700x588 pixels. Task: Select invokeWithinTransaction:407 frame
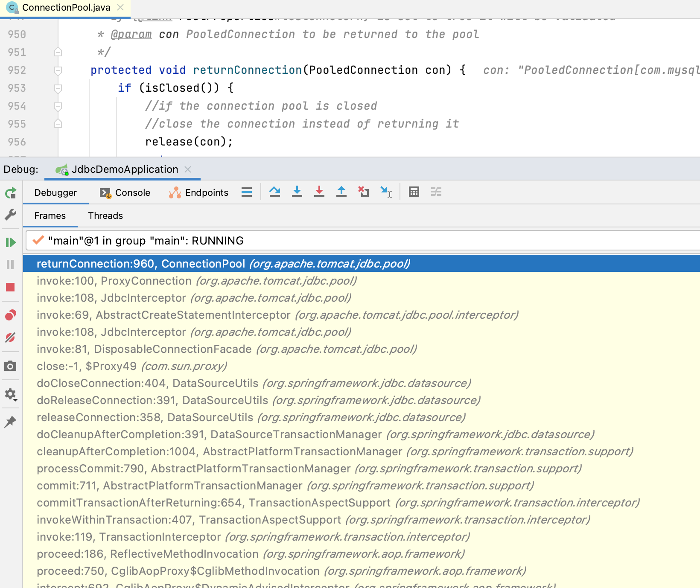click(x=362, y=520)
